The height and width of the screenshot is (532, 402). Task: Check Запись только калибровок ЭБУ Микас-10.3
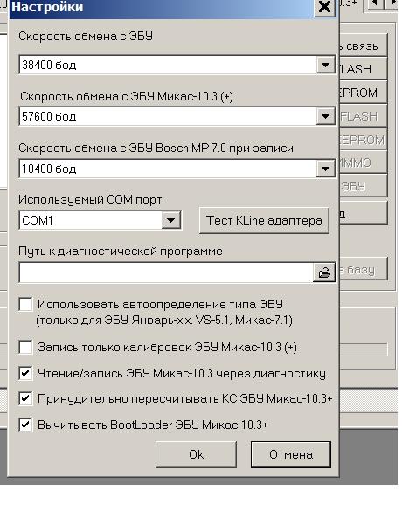26,347
